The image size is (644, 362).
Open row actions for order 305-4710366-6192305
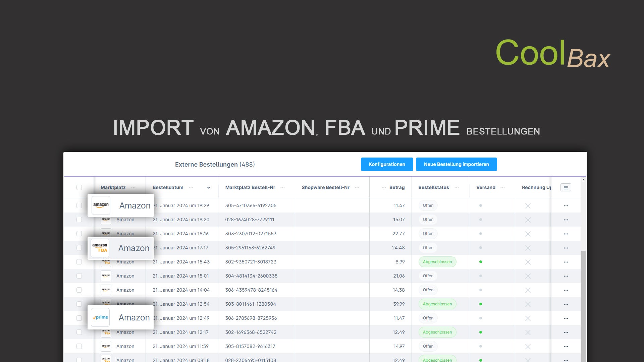point(566,206)
